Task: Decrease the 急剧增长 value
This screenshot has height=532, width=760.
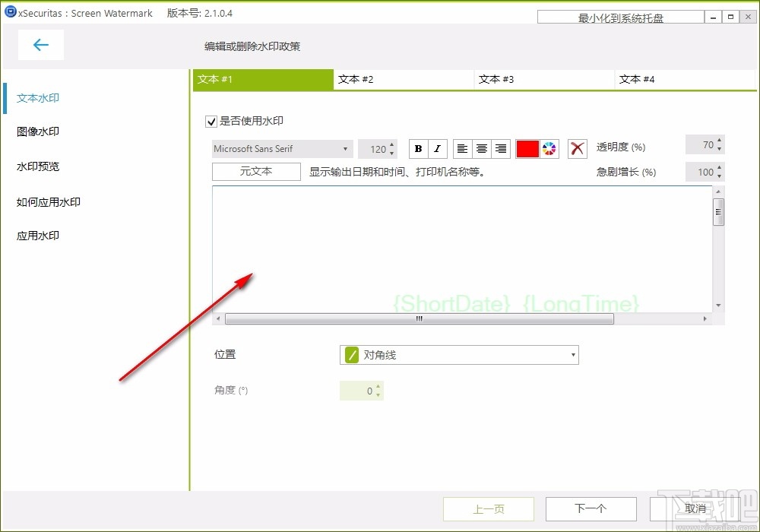Action: pos(719,176)
